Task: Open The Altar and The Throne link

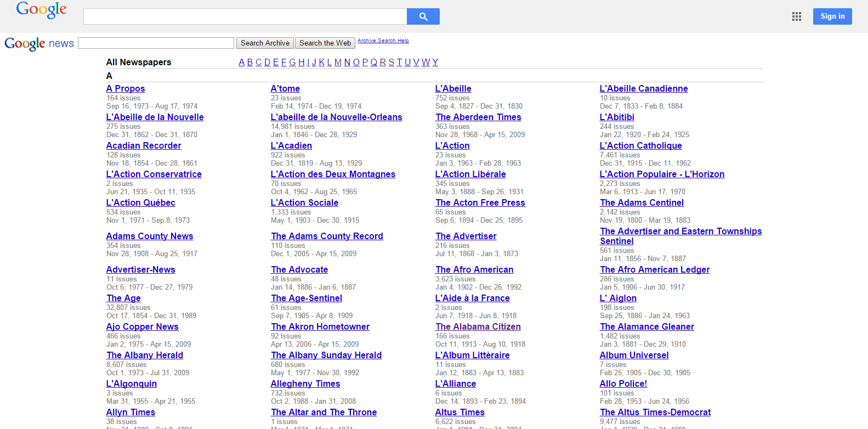Action: [324, 412]
